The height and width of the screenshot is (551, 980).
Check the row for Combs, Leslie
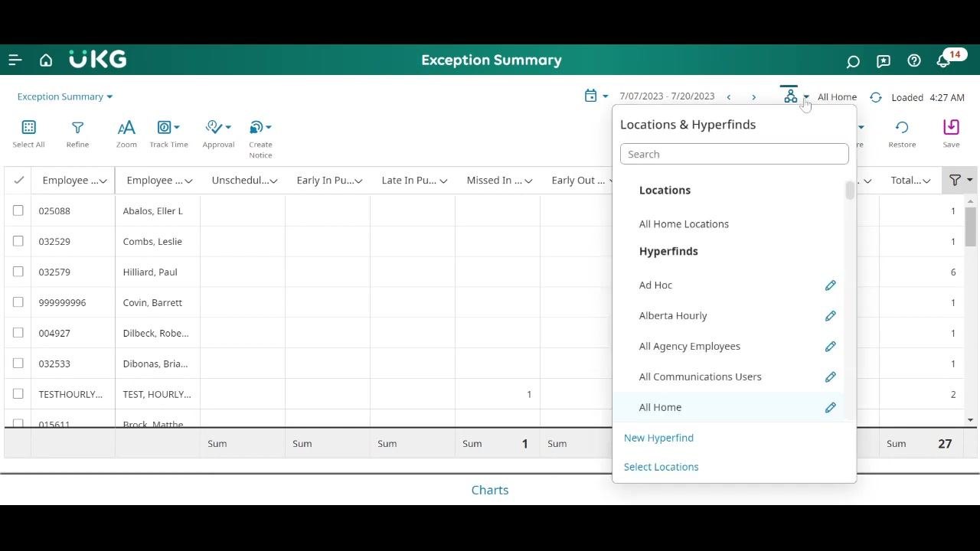(18, 241)
